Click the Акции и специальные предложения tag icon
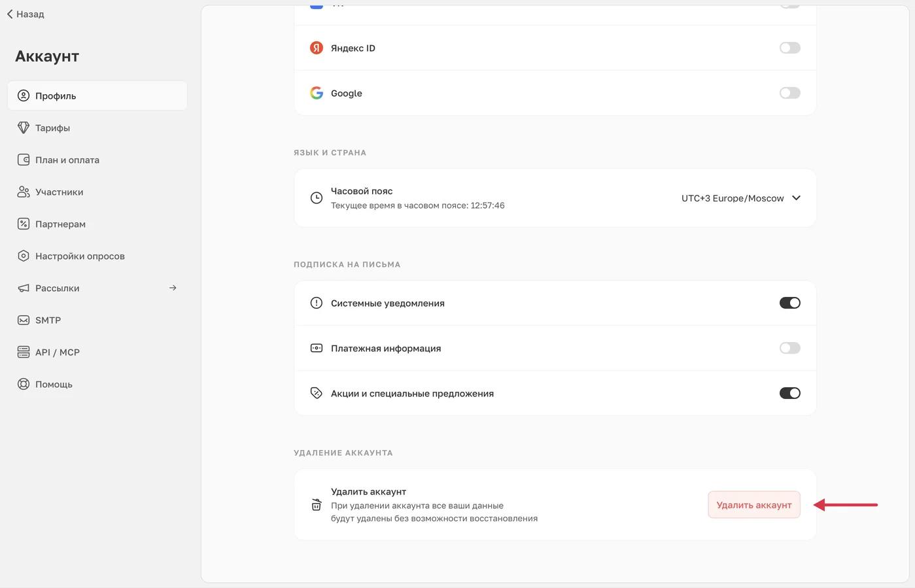The width and height of the screenshot is (915, 588). 317,393
